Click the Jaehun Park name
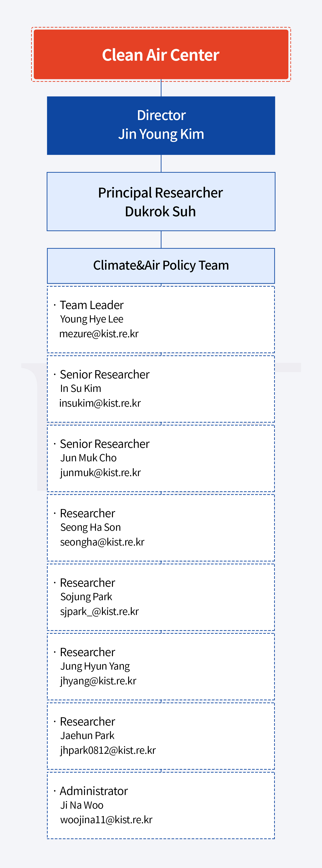322x868 pixels. point(87,736)
